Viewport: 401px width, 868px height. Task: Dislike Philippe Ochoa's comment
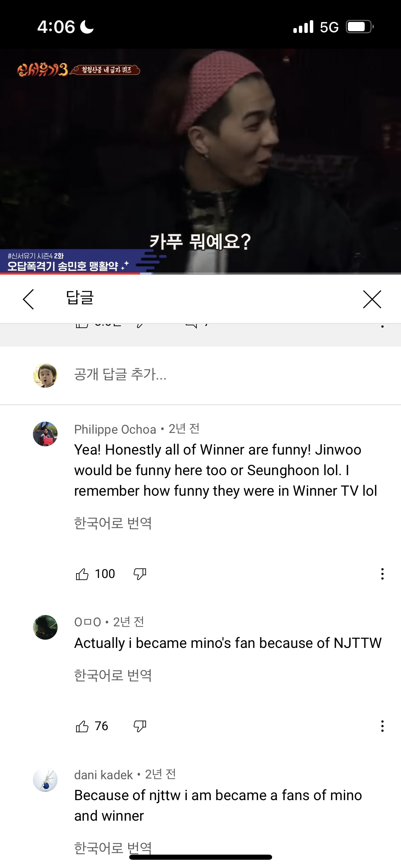point(140,574)
